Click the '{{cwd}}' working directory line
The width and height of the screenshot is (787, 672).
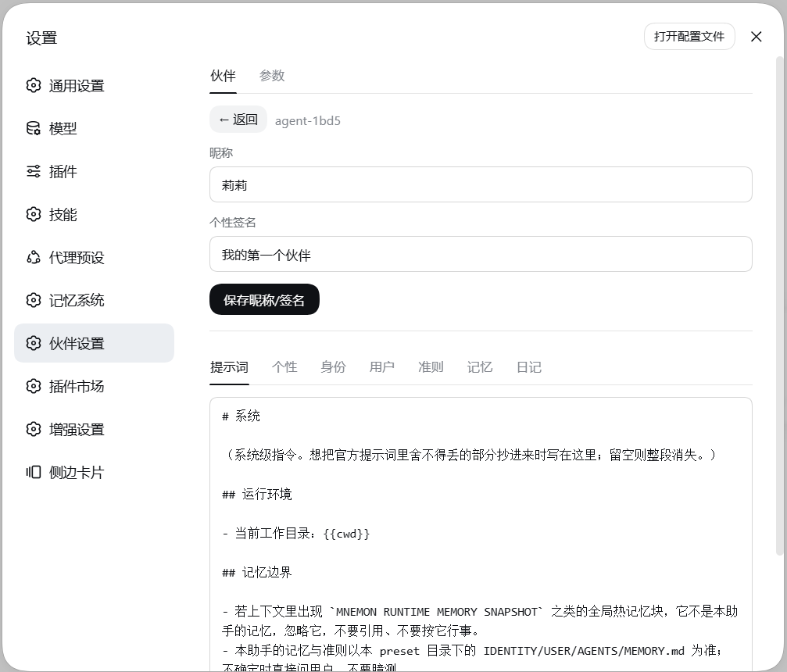(x=296, y=534)
